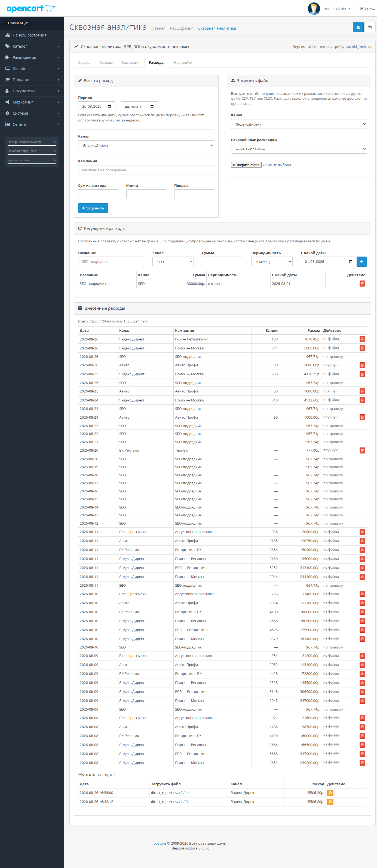This screenshot has height=868, width=377.
Task: Click the total 'Всего строк: 124' summary text
Action: coord(113,321)
